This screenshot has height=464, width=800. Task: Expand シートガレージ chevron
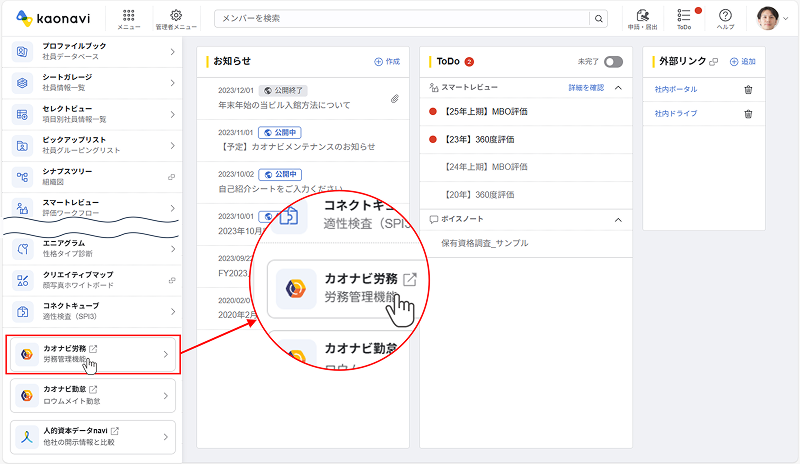pyautogui.click(x=172, y=83)
